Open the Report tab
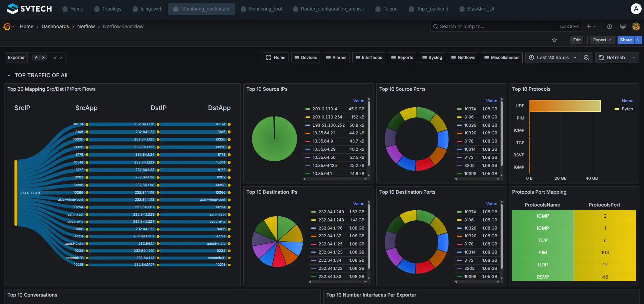The width and height of the screenshot is (644, 304). tap(386, 9)
